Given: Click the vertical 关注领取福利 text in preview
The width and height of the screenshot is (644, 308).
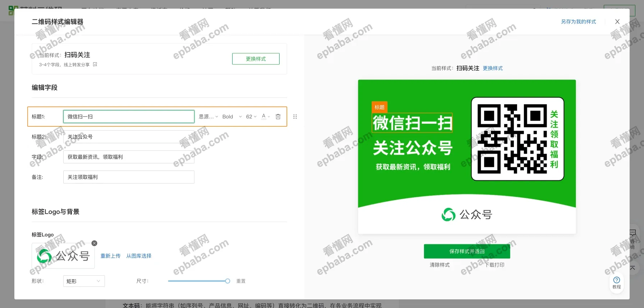Looking at the screenshot, I should 554,139.
